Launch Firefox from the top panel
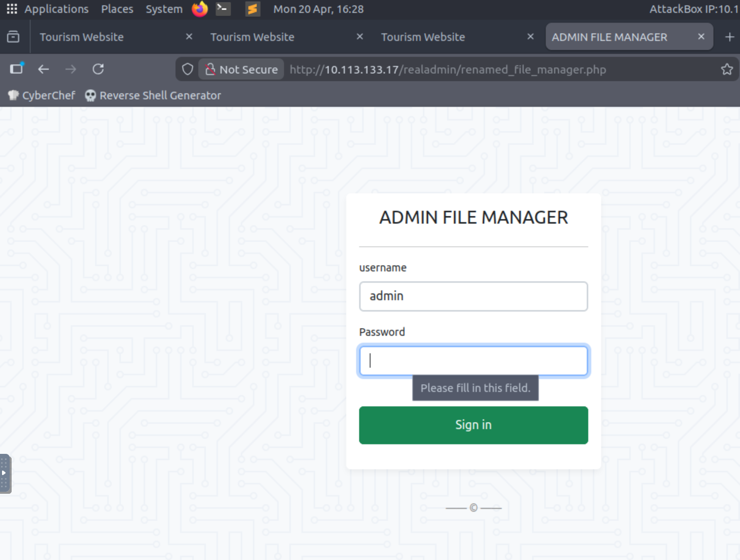This screenshot has width=740, height=560. (x=200, y=9)
